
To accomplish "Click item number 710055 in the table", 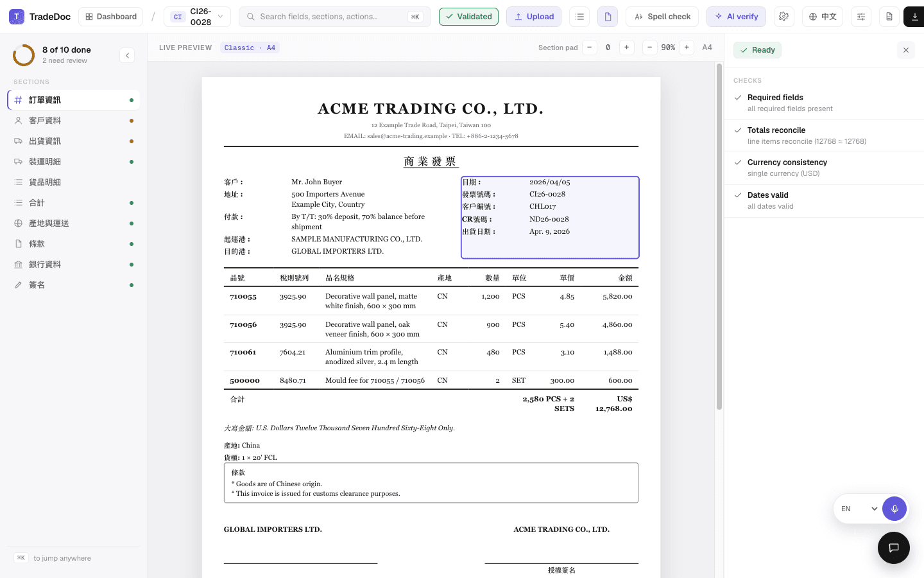I will coord(243,297).
